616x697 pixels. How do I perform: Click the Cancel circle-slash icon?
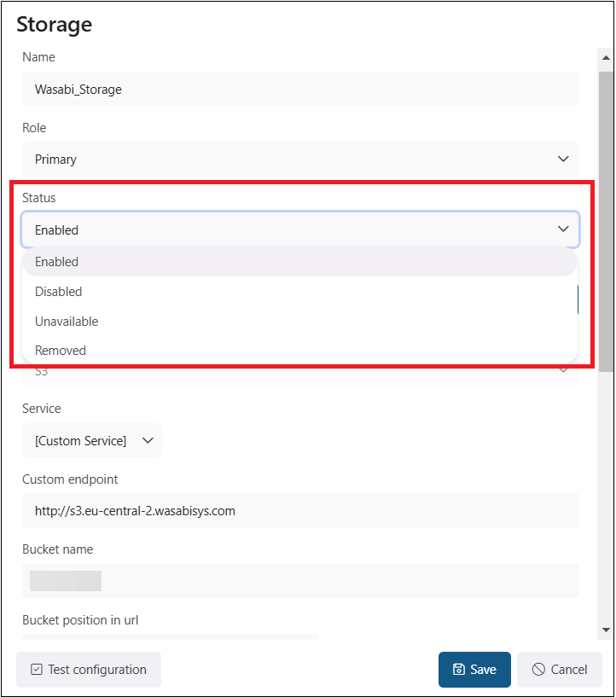[538, 670]
